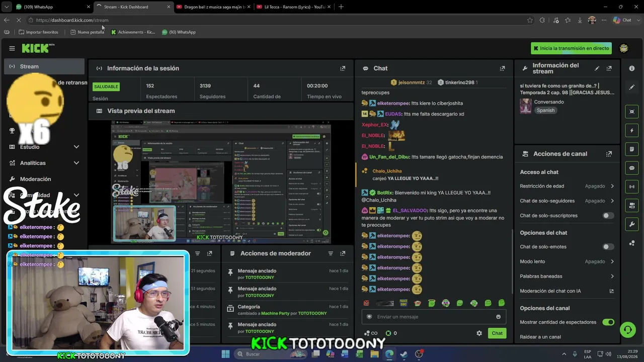
Task: Open the filter options for Acciones de moderador
Action: 331,253
